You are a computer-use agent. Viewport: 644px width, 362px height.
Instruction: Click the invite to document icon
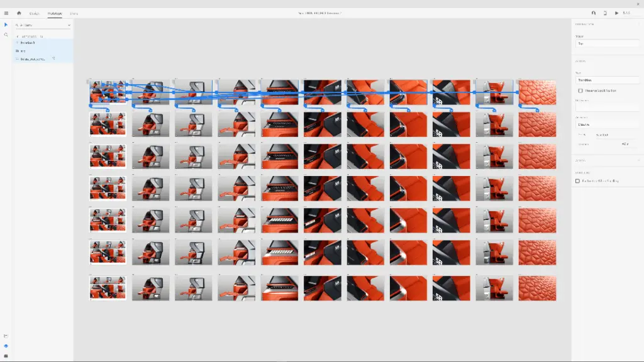[x=594, y=13]
